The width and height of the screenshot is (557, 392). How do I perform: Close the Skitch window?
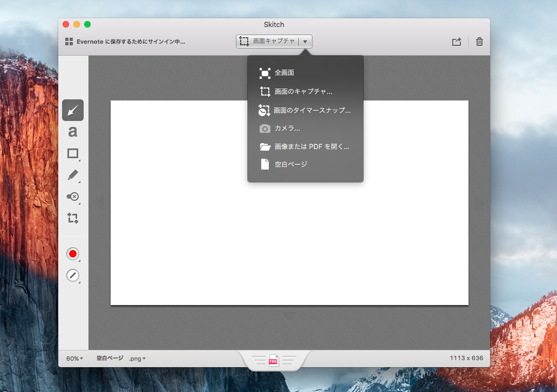pyautogui.click(x=66, y=24)
